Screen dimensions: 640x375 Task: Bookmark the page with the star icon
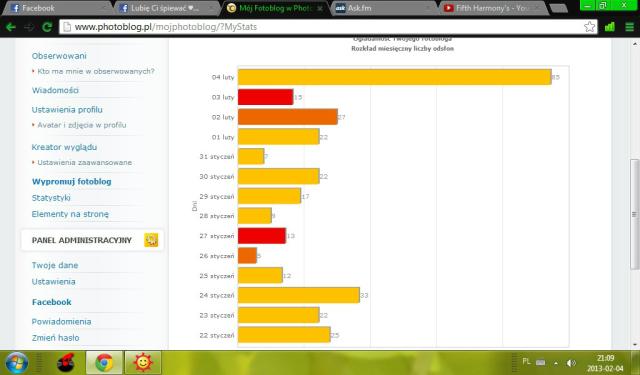coord(589,27)
